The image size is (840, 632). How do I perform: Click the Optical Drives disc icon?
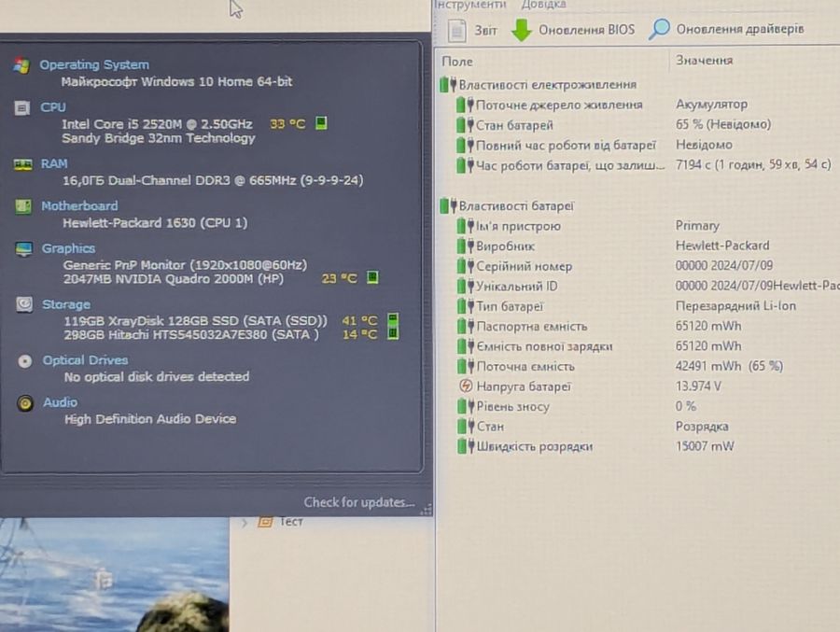[24, 361]
